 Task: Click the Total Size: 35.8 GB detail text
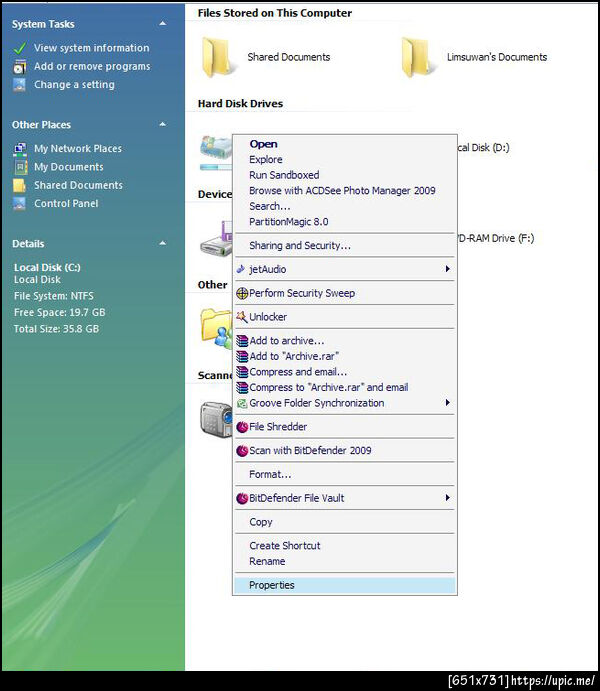[56, 329]
